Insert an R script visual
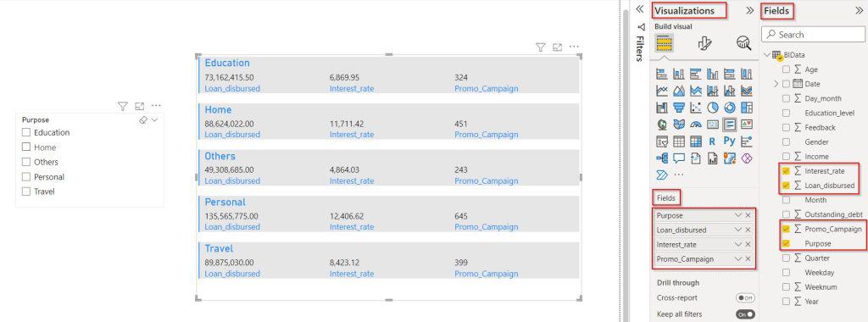Image resolution: width=868 pixels, height=322 pixels. [713, 142]
